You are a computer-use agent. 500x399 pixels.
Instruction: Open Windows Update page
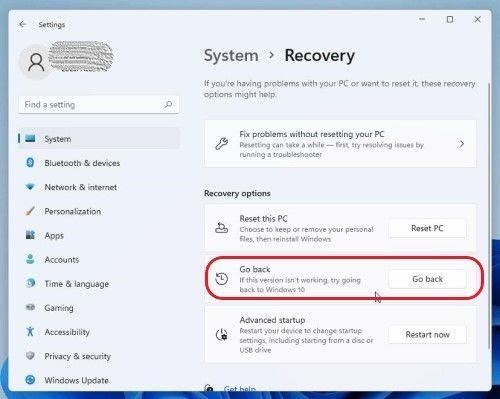(99, 380)
